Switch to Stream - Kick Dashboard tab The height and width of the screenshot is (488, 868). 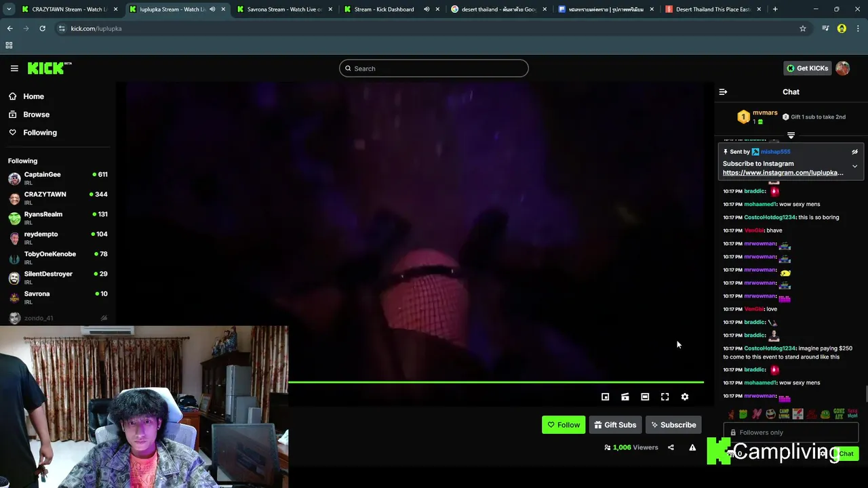click(x=384, y=9)
